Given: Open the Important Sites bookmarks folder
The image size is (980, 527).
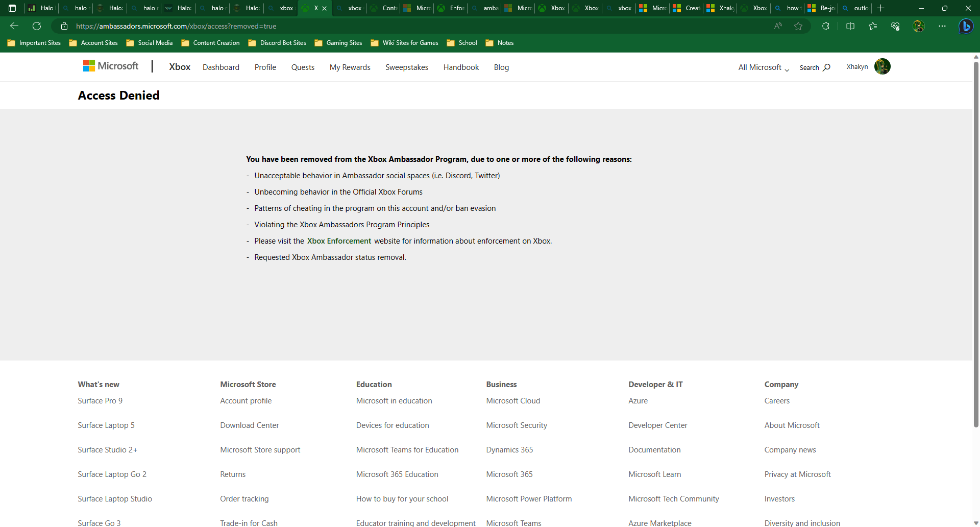Looking at the screenshot, I should click(x=34, y=43).
